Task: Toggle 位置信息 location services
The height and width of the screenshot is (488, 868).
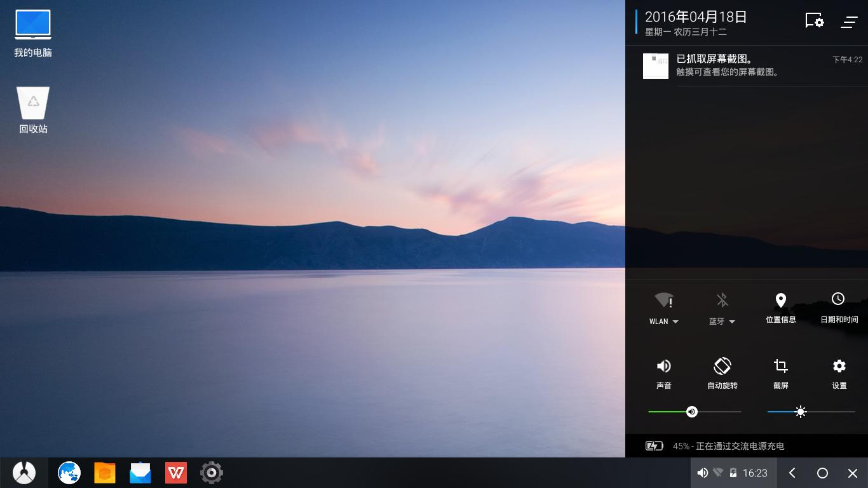Action: tap(781, 300)
